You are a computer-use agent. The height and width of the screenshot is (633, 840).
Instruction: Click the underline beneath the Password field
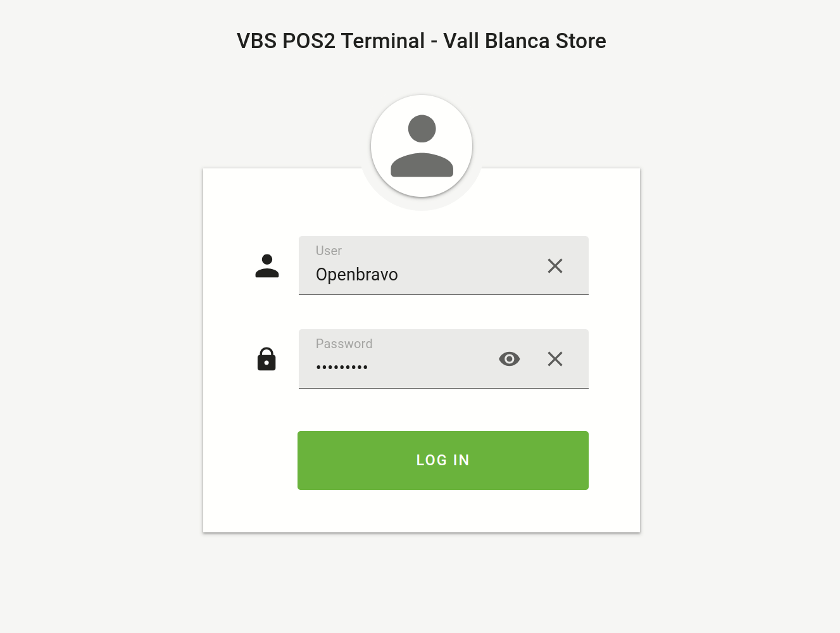pos(443,388)
